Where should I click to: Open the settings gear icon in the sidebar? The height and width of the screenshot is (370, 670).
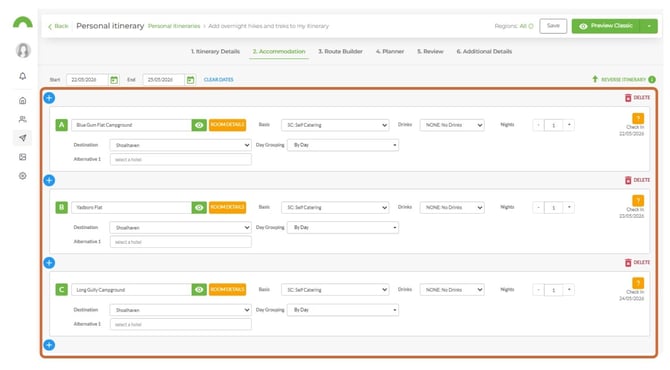coord(23,176)
